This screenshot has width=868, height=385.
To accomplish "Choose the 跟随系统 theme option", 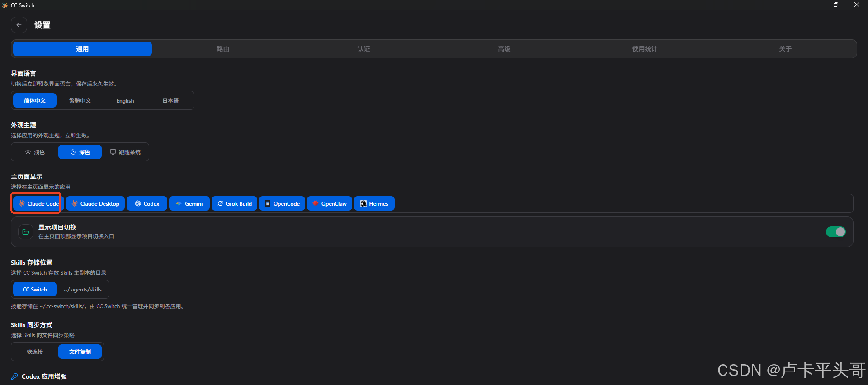I will point(125,152).
